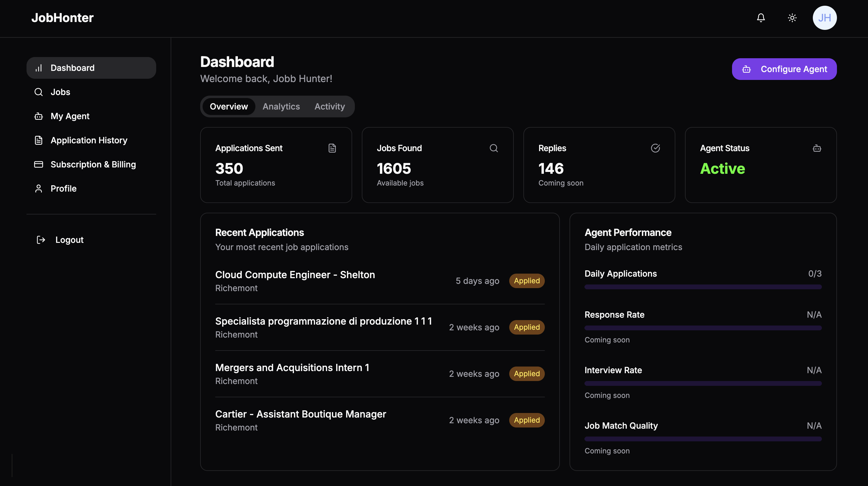Toggle light theme with sun icon

point(792,17)
